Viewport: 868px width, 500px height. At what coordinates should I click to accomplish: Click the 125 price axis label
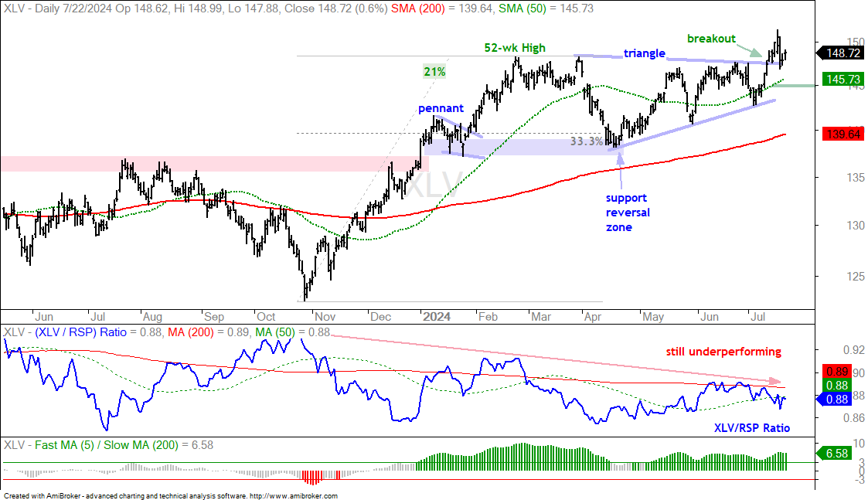[856, 276]
